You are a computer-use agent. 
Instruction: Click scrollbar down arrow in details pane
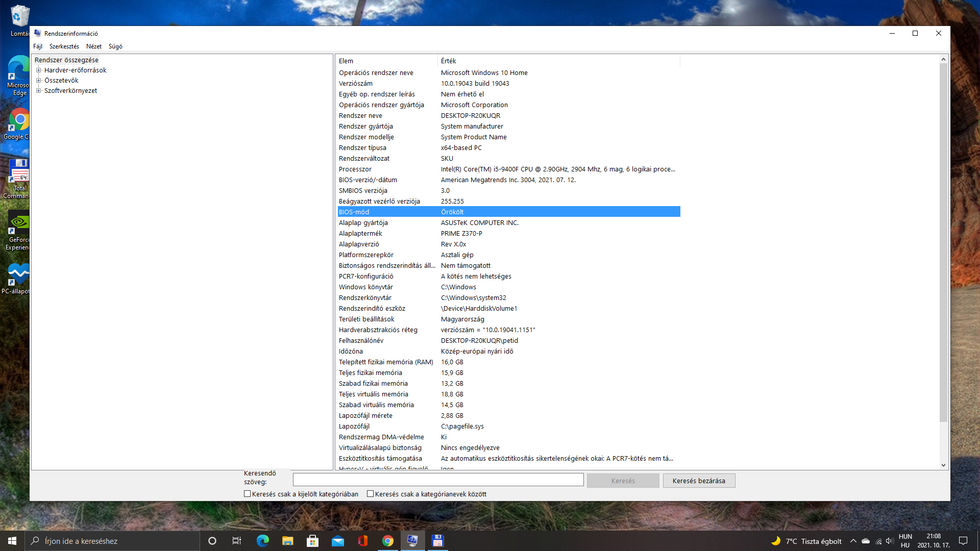943,465
